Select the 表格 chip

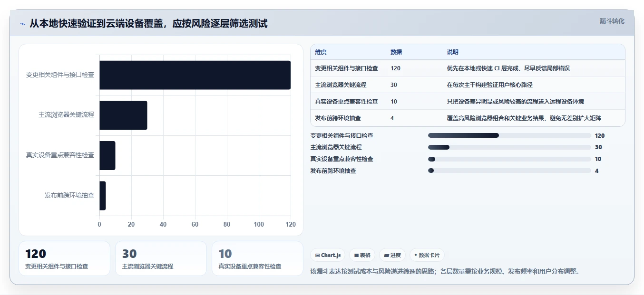(362, 255)
